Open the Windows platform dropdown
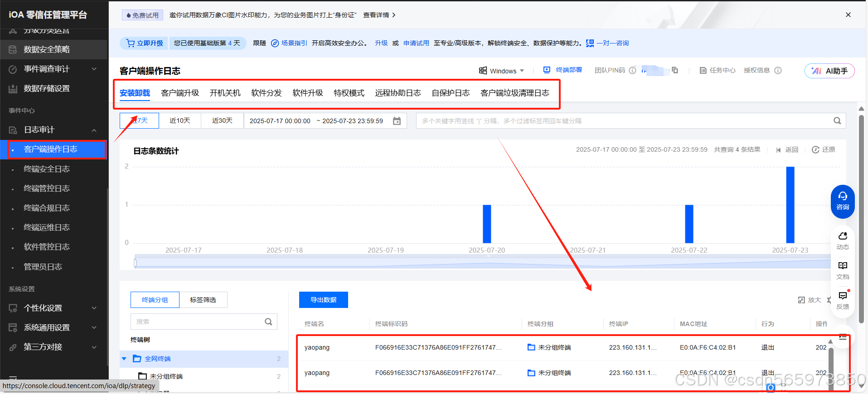This screenshot has height=394, width=868. [x=502, y=71]
